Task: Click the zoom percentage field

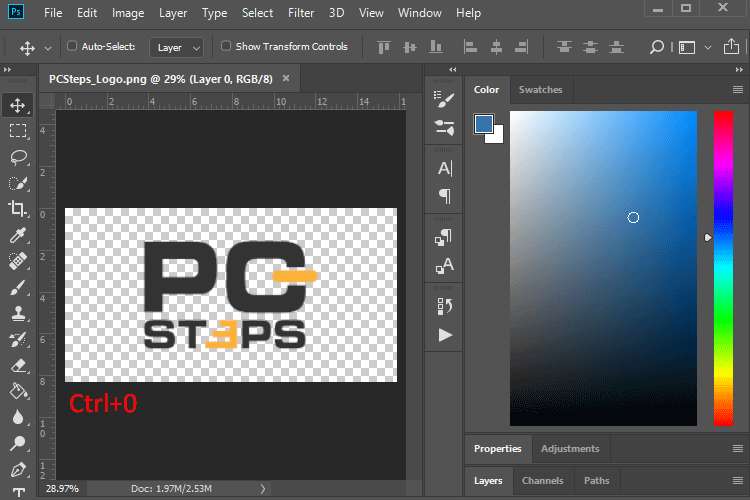Action: coord(62,488)
